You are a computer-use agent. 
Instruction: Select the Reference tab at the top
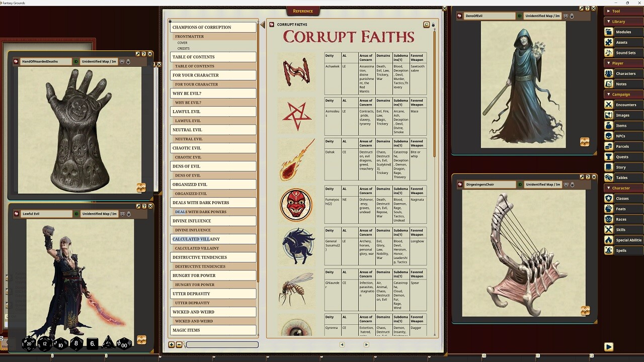click(302, 11)
